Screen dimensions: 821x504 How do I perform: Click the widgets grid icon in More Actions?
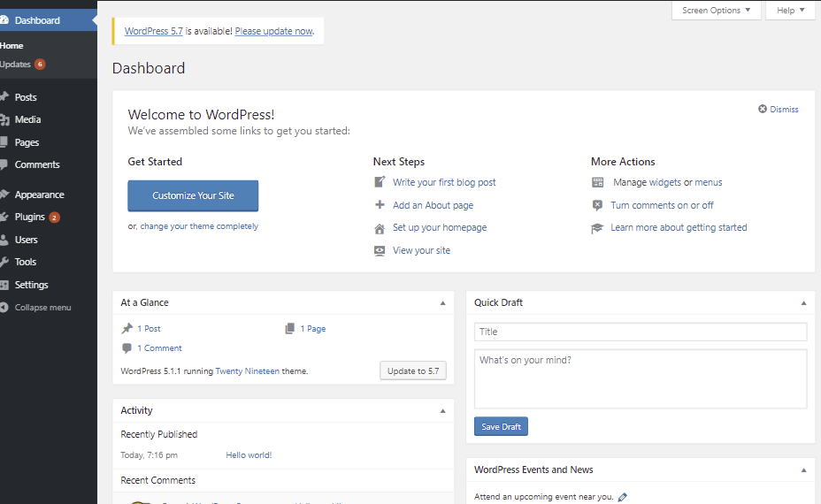tap(597, 182)
